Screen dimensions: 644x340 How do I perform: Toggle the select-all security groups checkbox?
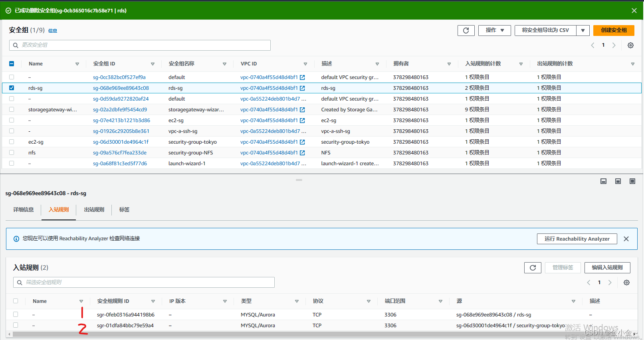pyautogui.click(x=12, y=64)
